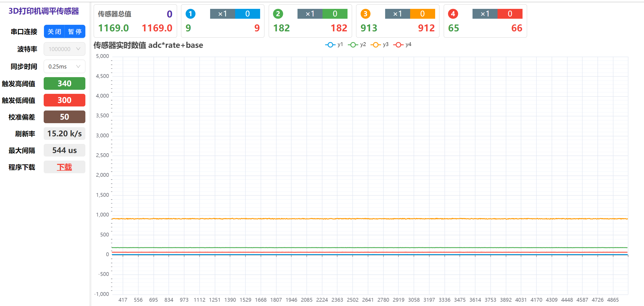Click the green sensor 2 circle badge
The height and width of the screenshot is (306, 644).
coord(278,14)
